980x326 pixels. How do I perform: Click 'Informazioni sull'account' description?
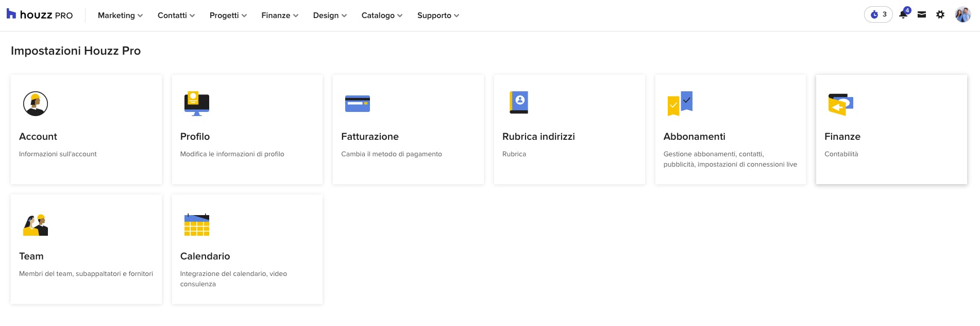pyautogui.click(x=58, y=154)
